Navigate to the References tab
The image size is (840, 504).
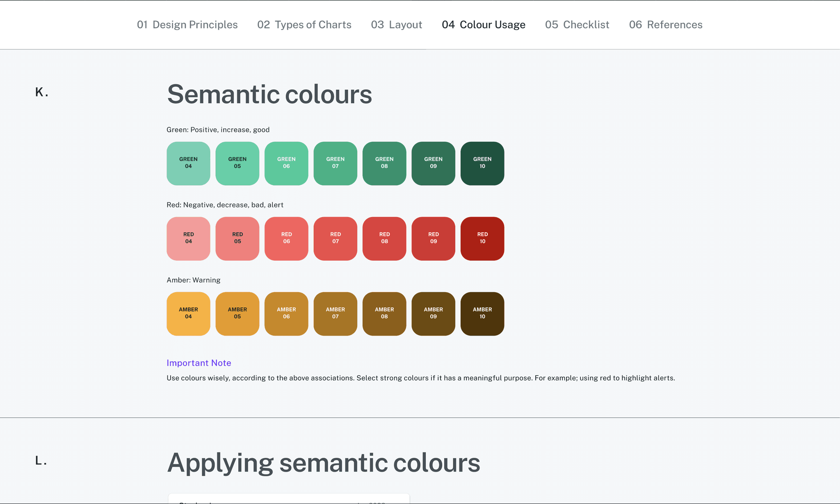pos(665,25)
